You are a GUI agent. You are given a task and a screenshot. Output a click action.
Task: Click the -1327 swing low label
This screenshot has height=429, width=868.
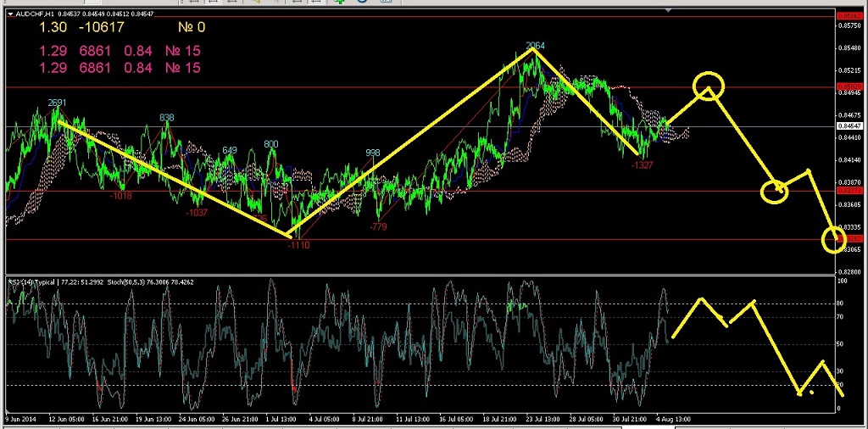pos(642,165)
